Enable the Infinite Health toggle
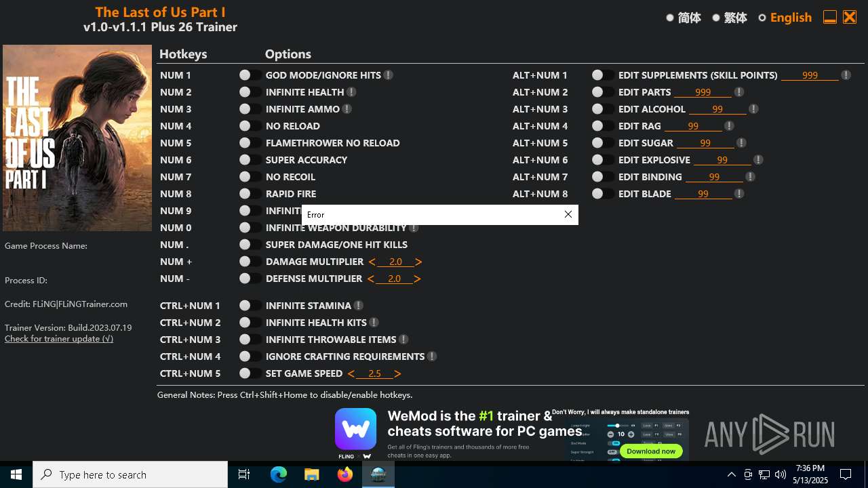868x488 pixels. (250, 92)
